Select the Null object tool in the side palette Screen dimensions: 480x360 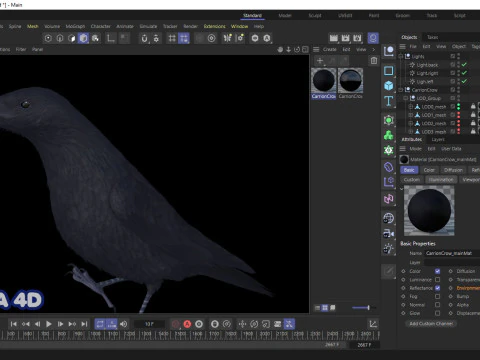(389, 51)
